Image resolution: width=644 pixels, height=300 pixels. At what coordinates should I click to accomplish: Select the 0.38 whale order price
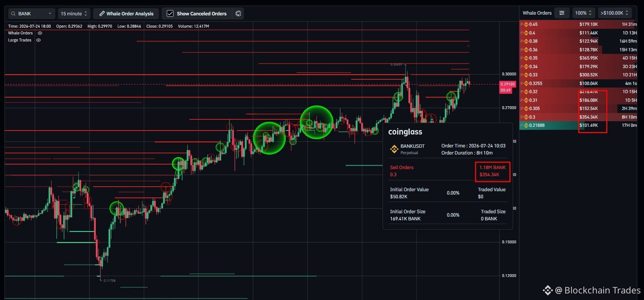(533, 41)
